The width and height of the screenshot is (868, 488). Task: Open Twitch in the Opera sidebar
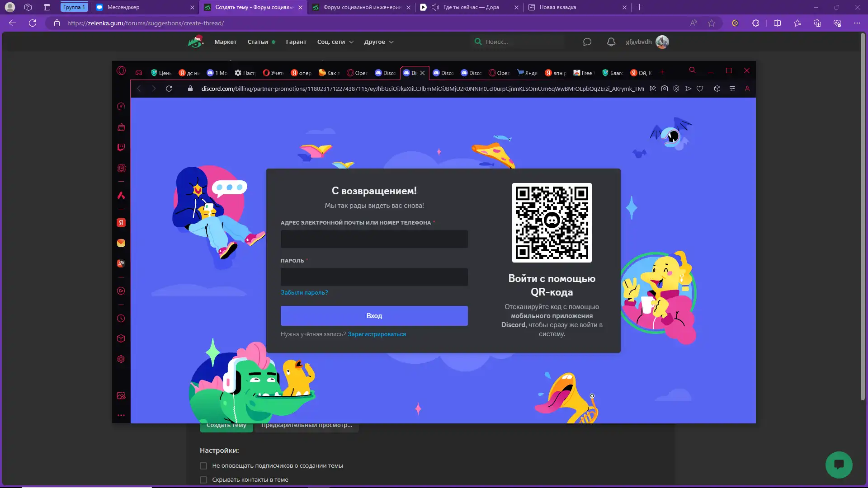(121, 147)
